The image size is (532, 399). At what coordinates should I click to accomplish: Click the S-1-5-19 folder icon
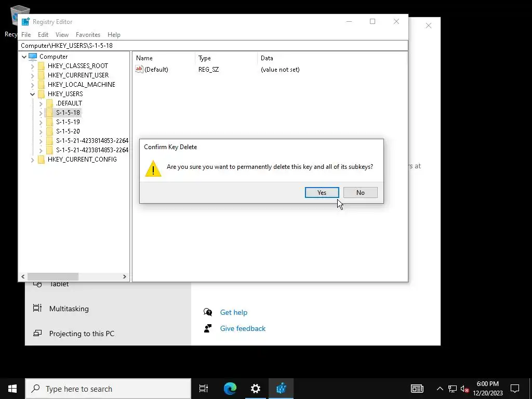click(49, 122)
